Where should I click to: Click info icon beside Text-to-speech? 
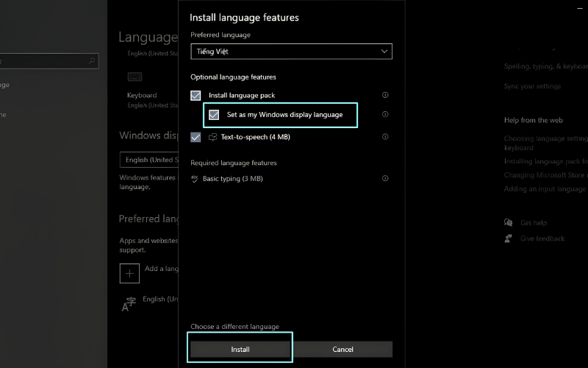384,137
